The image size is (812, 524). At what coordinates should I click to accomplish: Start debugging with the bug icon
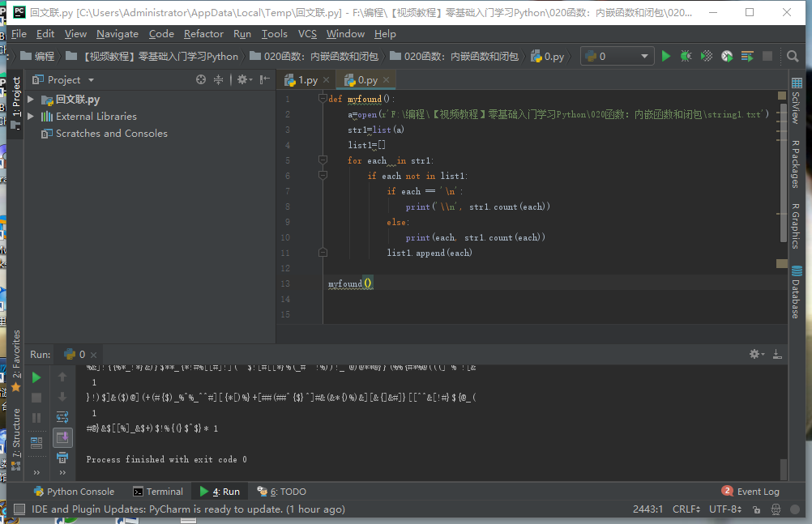click(x=686, y=56)
